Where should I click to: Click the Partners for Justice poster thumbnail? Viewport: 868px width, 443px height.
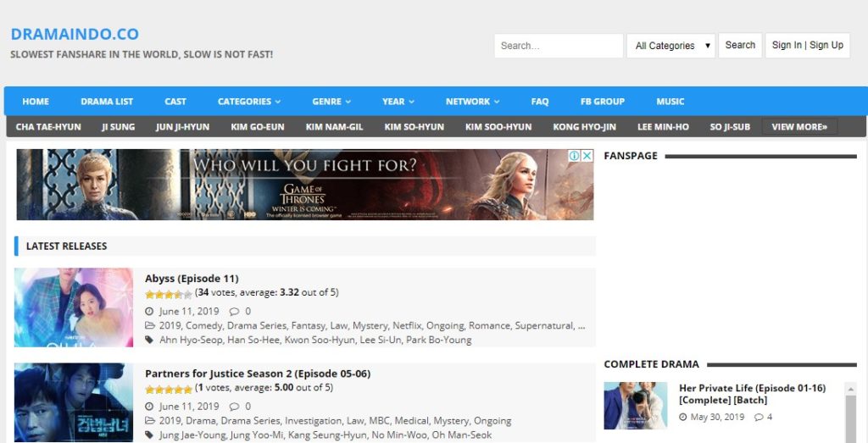[x=74, y=402]
